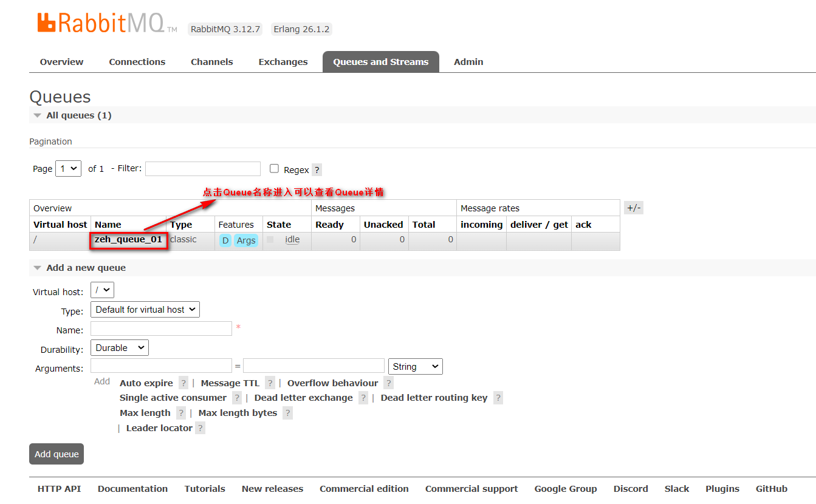
Task: Open Auto expire help question mark
Action: click(183, 383)
